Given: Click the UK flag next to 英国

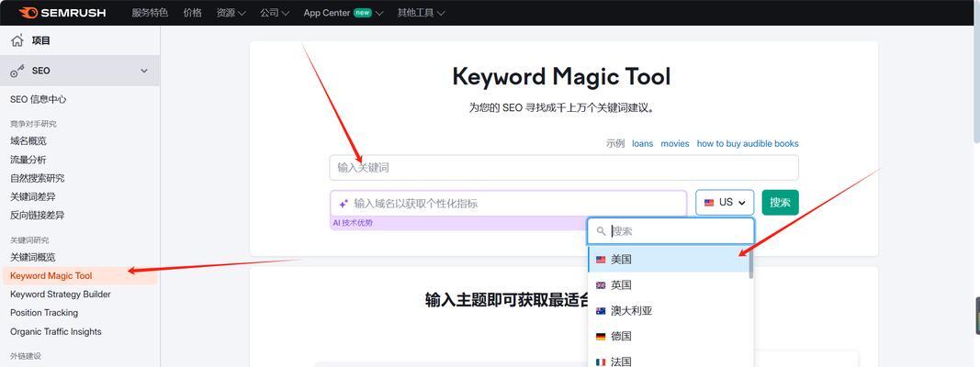Looking at the screenshot, I should [601, 285].
